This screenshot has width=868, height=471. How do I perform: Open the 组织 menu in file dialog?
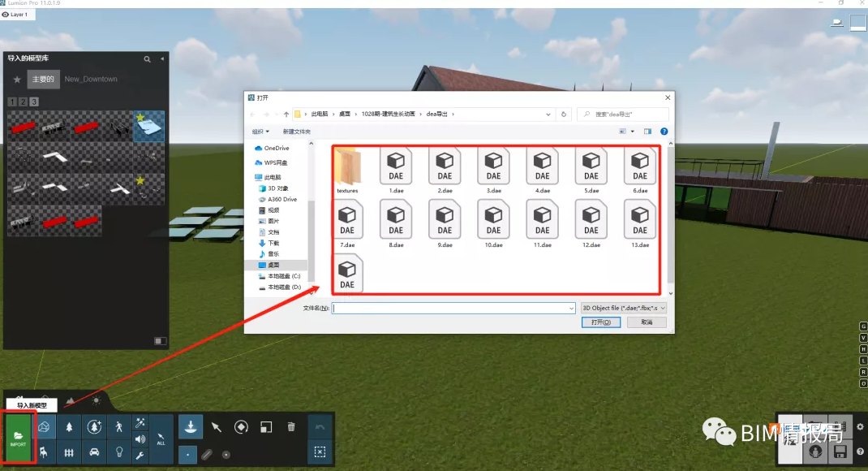pos(260,132)
